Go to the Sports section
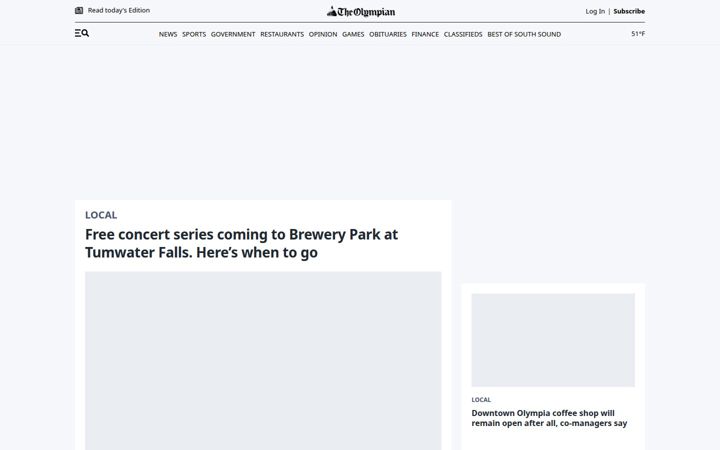720x450 pixels. coord(194,34)
